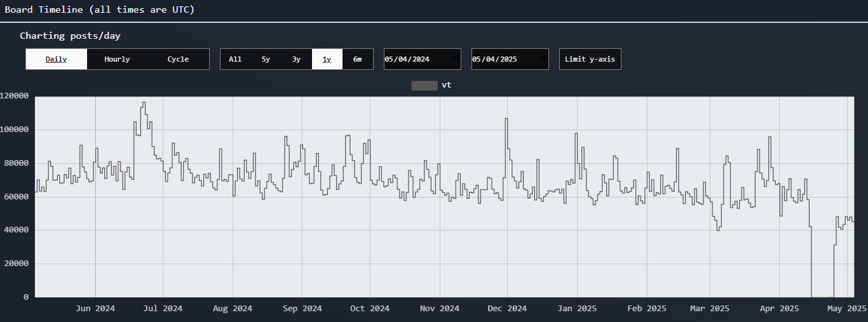The image size is (868, 322).
Task: Select the 1y time range
Action: coord(327,59)
